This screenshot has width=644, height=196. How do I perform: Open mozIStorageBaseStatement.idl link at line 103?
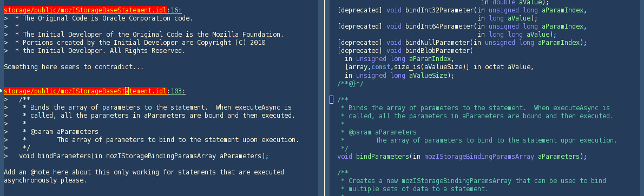point(86,91)
